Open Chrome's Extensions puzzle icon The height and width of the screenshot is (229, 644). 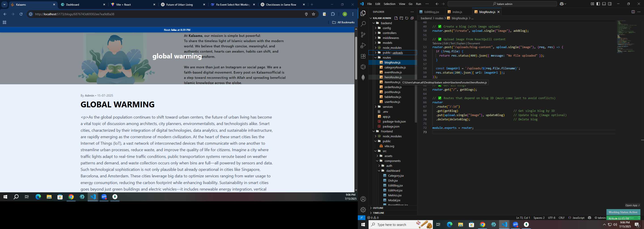pos(333,14)
